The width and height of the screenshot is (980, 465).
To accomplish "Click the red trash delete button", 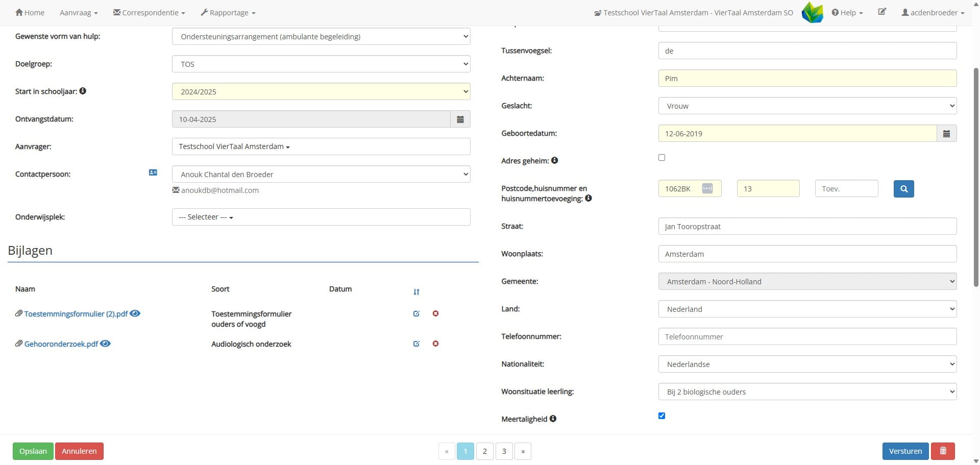I will pyautogui.click(x=943, y=451).
